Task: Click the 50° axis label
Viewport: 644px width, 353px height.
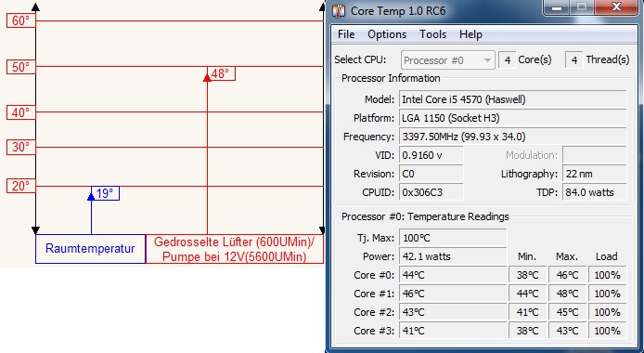Action: [21, 67]
